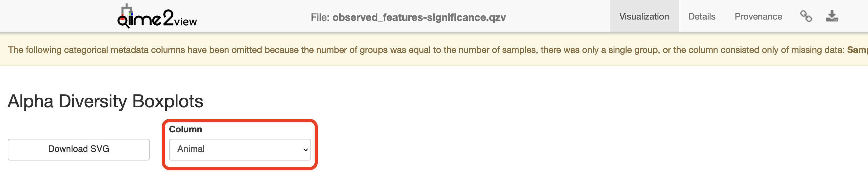
Task: Click the share link chain icon
Action: coord(806,16)
